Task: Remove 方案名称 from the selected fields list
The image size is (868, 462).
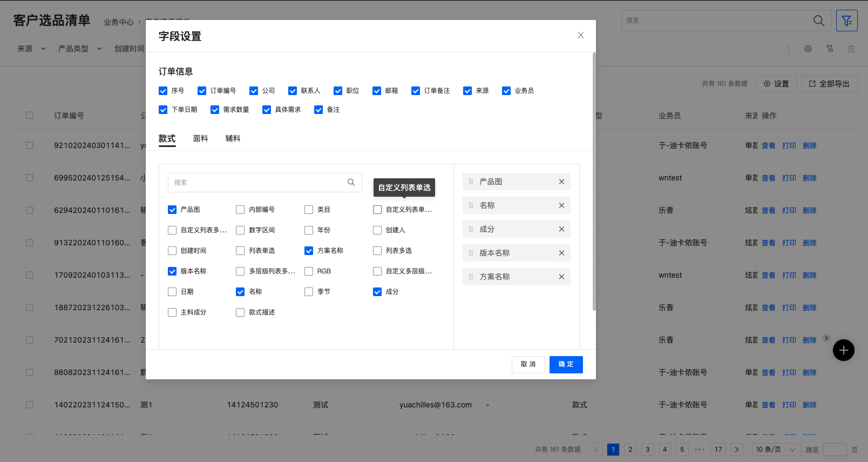Action: [561, 277]
